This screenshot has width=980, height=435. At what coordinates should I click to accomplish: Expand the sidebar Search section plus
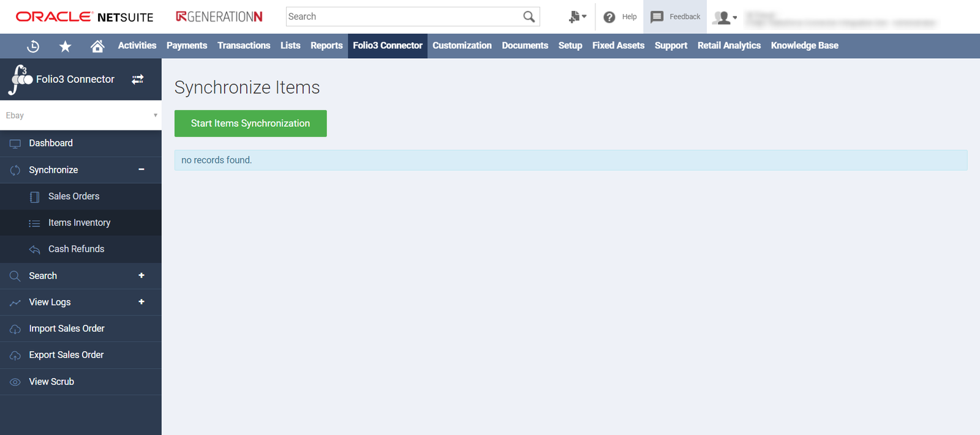pos(141,276)
